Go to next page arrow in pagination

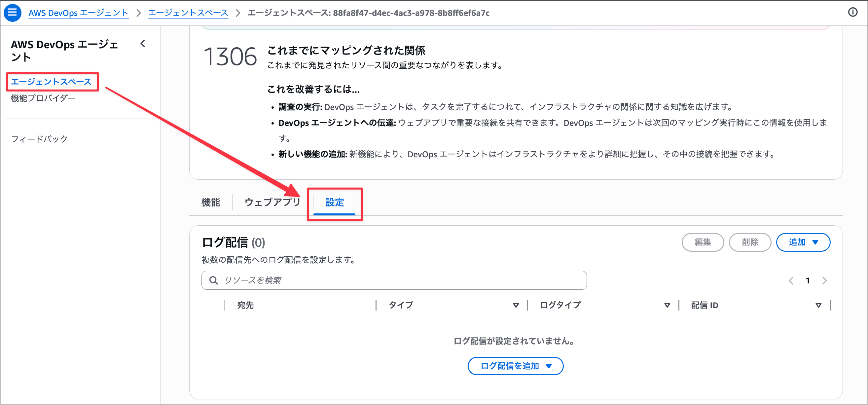[x=824, y=280]
